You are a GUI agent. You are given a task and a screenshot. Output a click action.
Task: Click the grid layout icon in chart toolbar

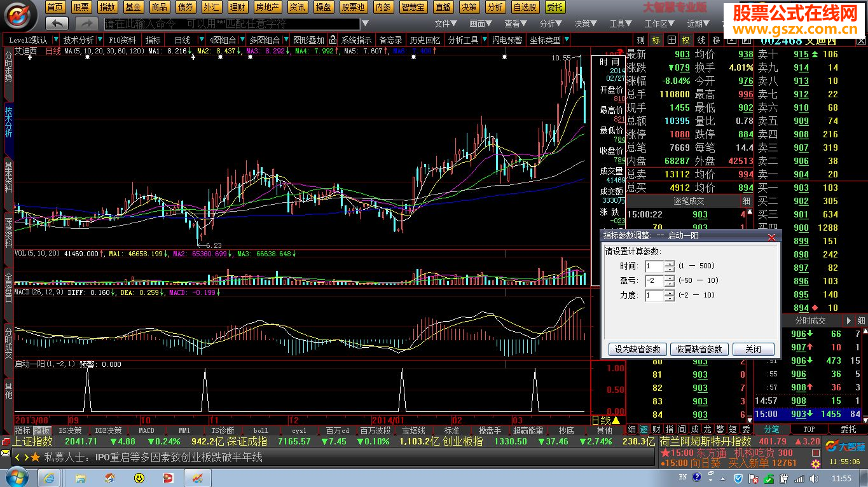click(672, 40)
